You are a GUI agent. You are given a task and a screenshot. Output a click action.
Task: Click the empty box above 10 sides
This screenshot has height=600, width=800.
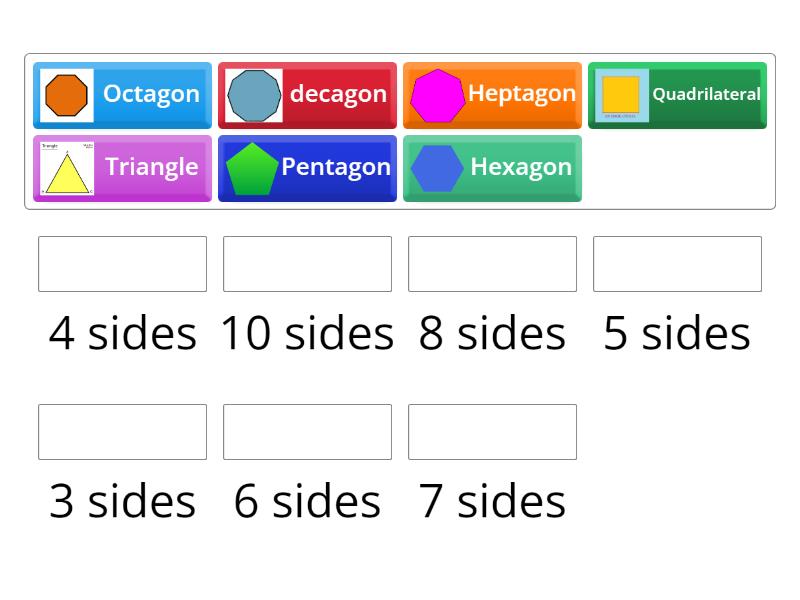307,264
